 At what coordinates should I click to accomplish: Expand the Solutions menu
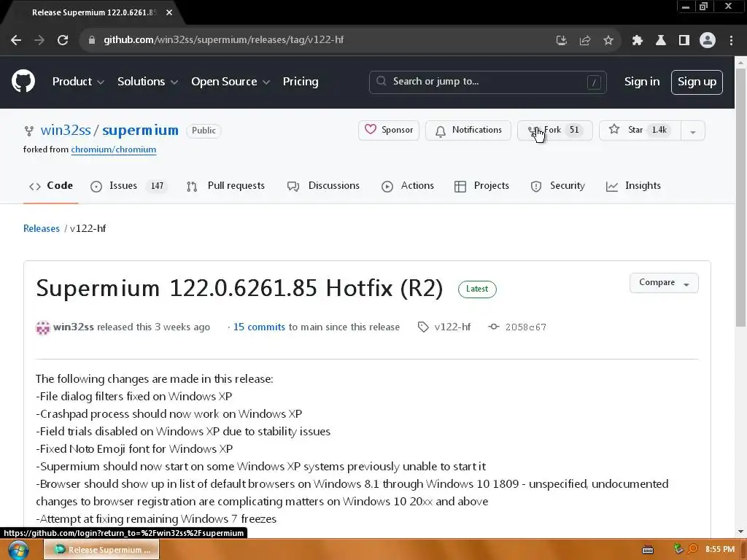pos(147,82)
